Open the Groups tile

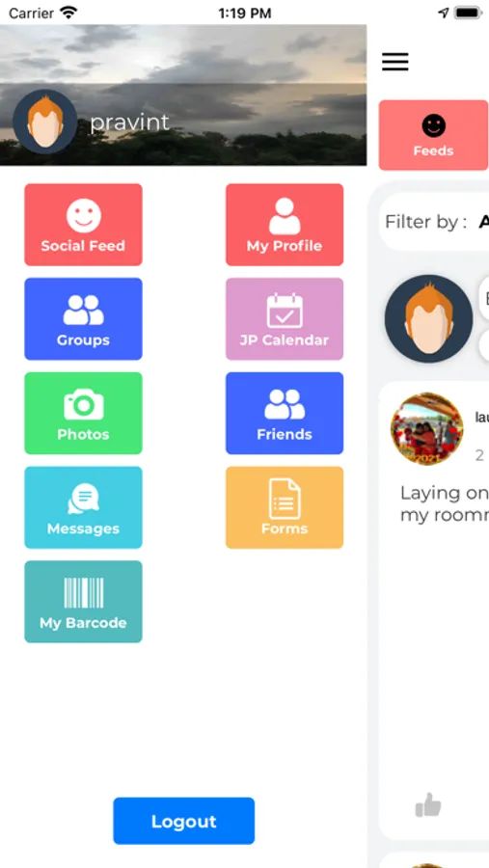pyautogui.click(x=83, y=319)
